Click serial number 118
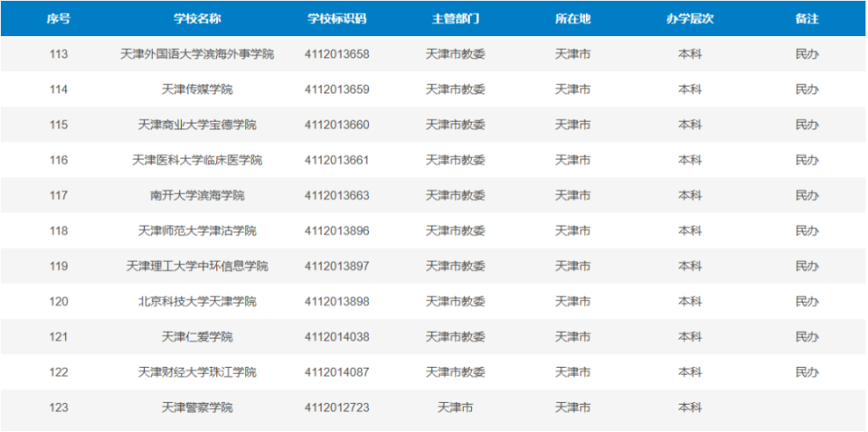The width and height of the screenshot is (868, 432). tap(59, 231)
